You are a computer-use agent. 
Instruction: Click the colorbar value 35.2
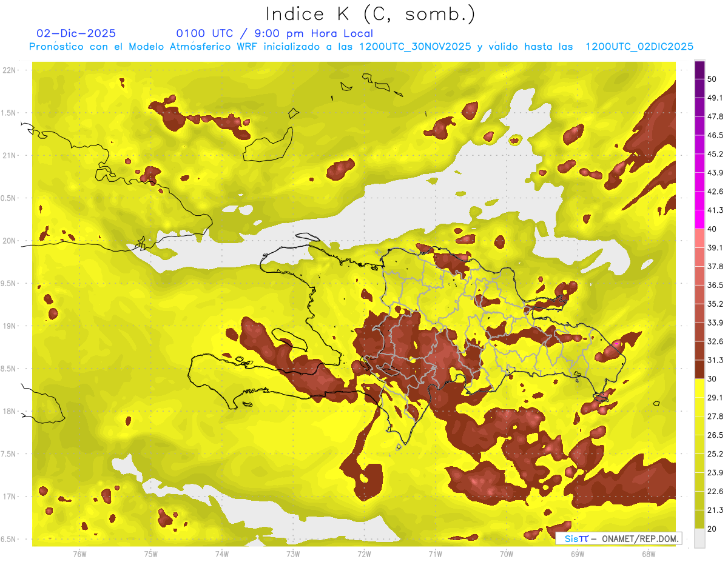click(715, 304)
